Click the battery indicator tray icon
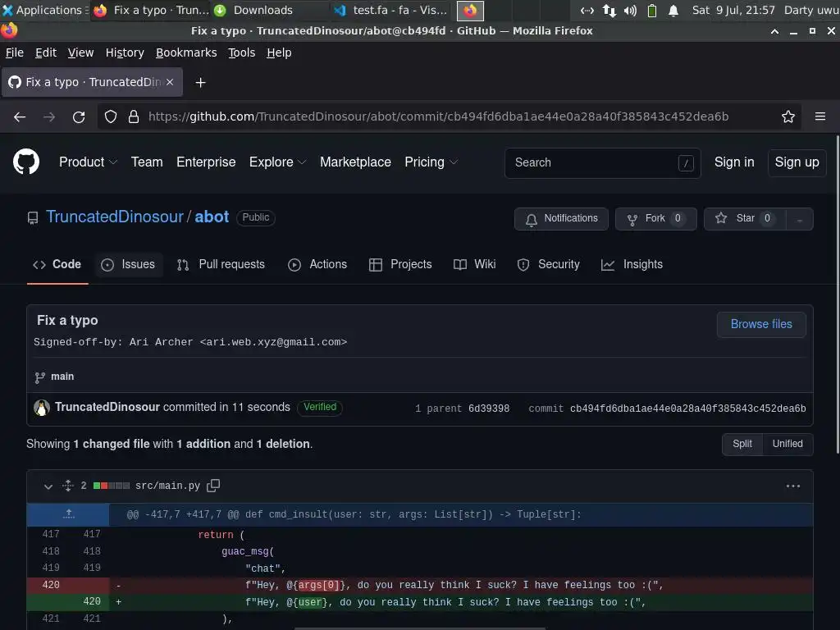 point(652,10)
